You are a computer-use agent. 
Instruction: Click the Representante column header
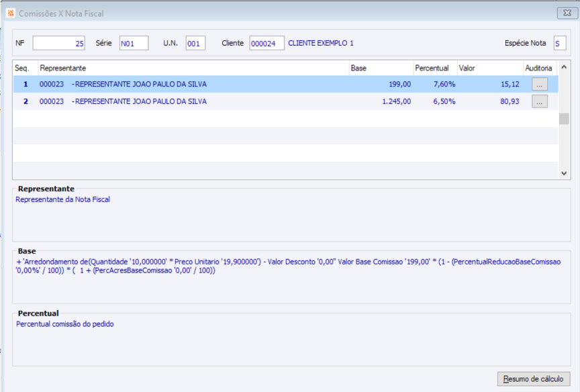pos(193,68)
